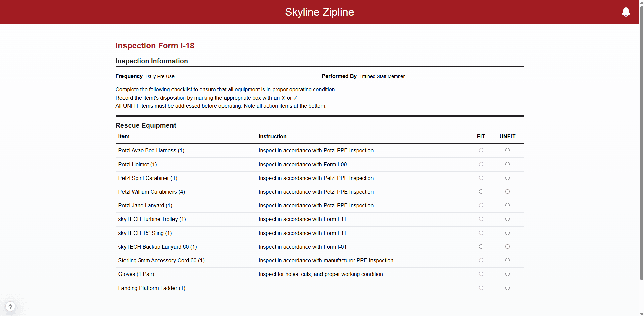Mark Landing Platform Ladder as UNFIT
The width and height of the screenshot is (644, 316).
tap(507, 288)
